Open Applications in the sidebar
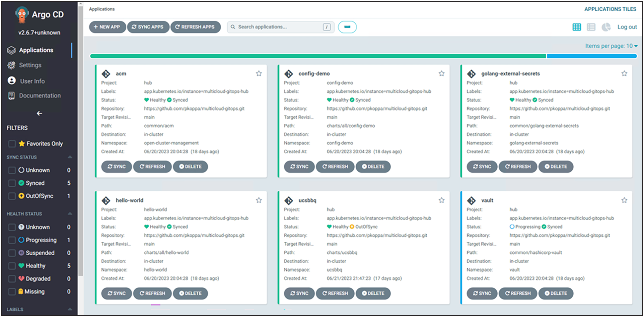Viewport: 644px width, 317px height. (36, 50)
